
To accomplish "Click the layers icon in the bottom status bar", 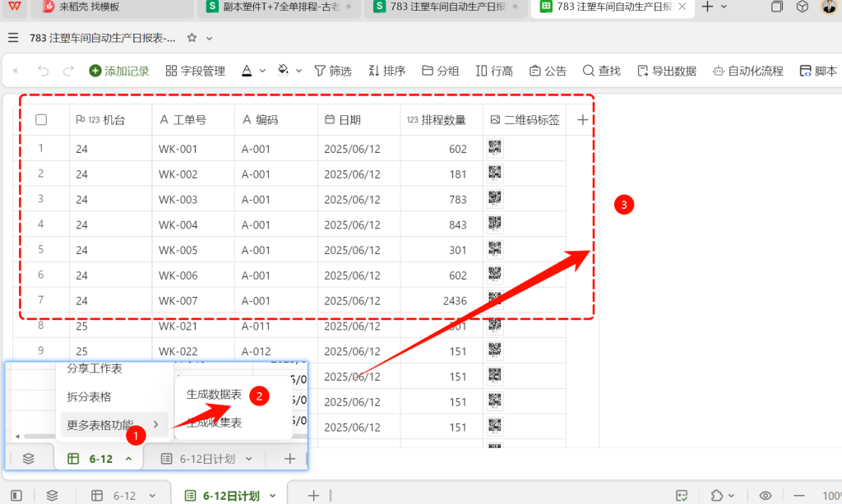I will 52,496.
